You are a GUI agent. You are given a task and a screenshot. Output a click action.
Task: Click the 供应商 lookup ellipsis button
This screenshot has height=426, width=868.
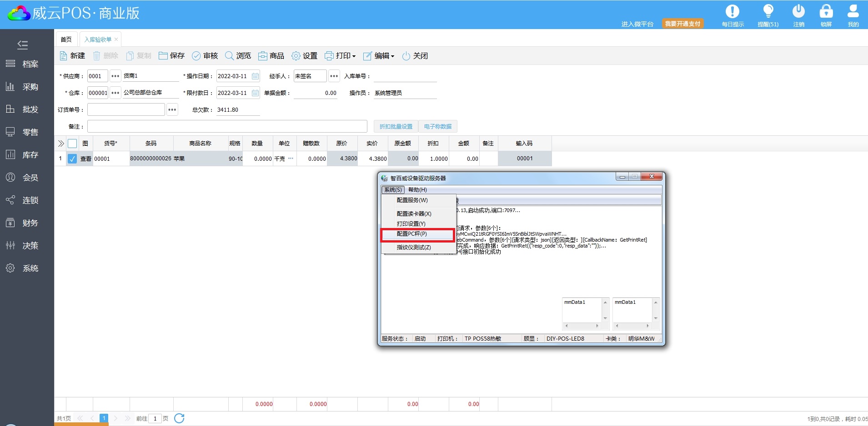click(115, 76)
